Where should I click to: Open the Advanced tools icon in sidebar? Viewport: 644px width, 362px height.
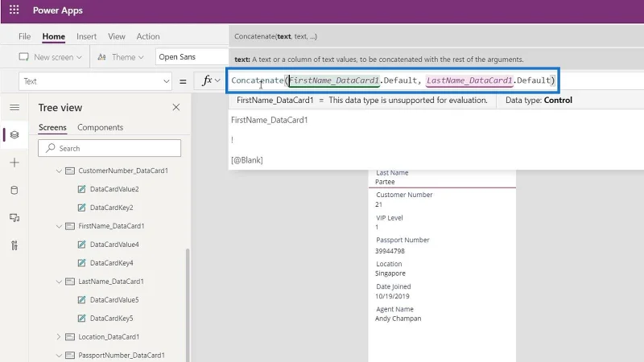click(x=14, y=245)
